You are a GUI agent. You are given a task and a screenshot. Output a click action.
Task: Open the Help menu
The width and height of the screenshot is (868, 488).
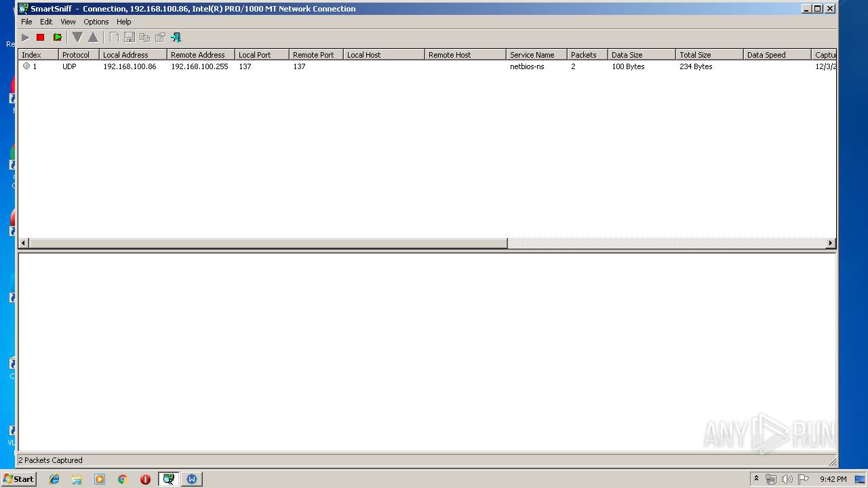124,22
